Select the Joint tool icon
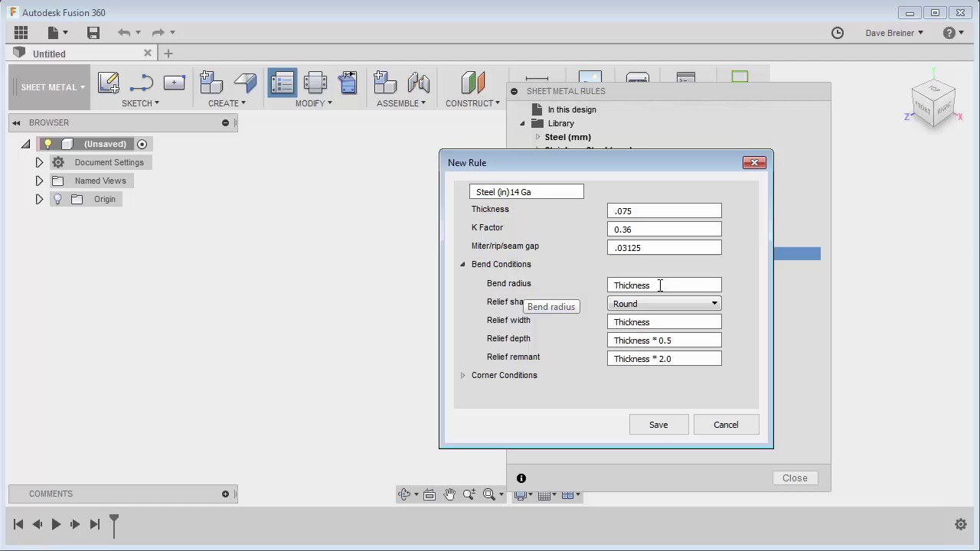This screenshot has height=551, width=980. tap(418, 83)
